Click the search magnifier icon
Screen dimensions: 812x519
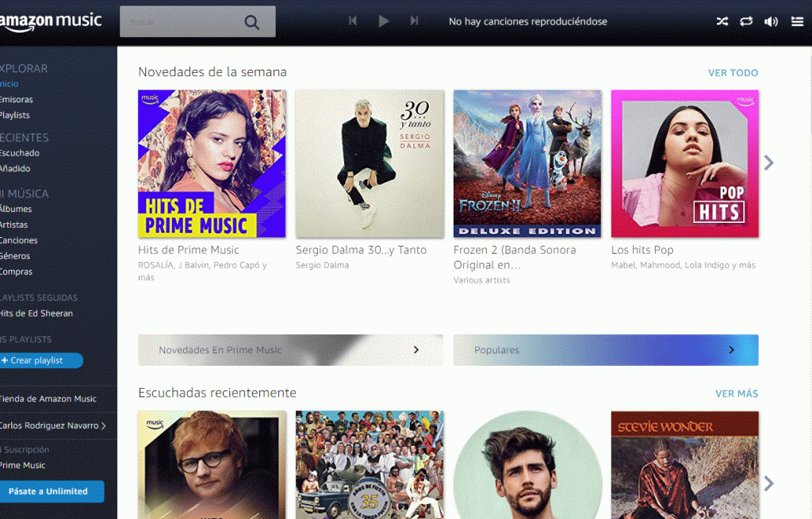[x=251, y=21]
